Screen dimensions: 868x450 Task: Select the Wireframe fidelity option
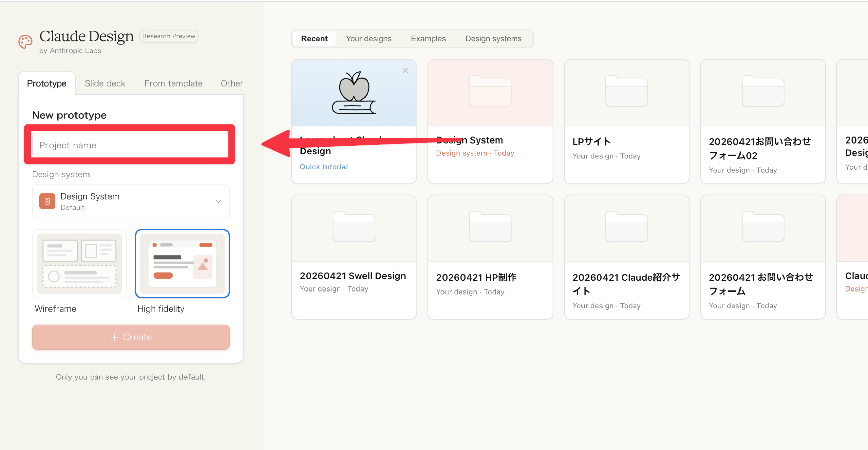coord(79,264)
